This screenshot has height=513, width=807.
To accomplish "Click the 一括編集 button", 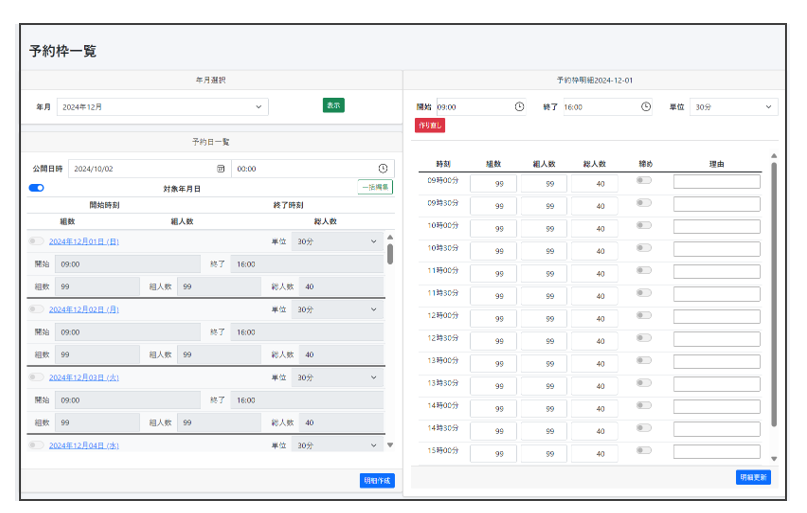I will tap(375, 187).
